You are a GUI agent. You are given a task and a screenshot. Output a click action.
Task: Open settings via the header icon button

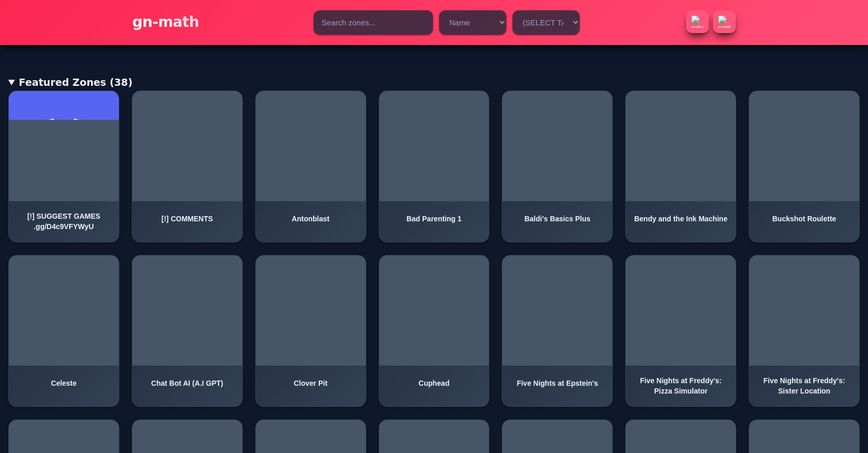point(724,22)
